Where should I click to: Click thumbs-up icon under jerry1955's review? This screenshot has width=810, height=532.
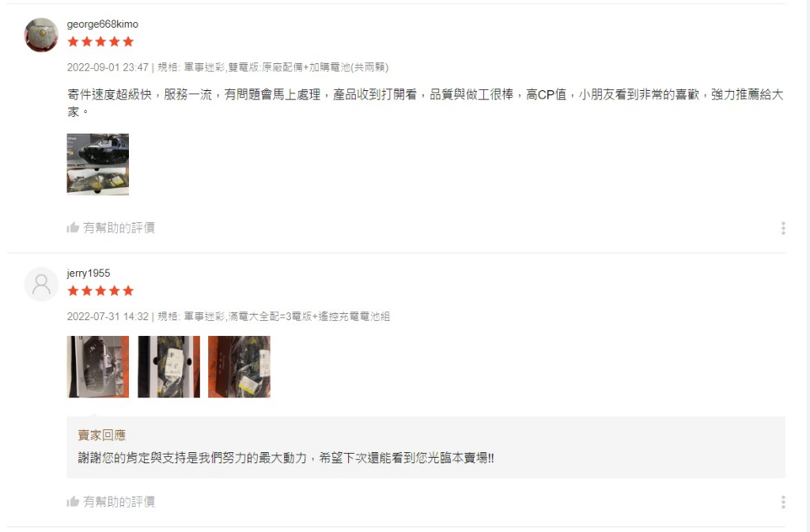73,501
